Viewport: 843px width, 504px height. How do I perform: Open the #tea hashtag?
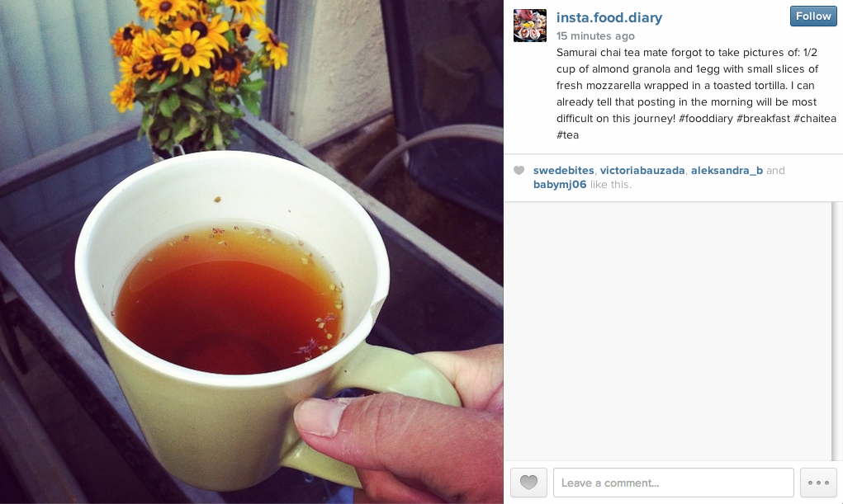point(568,134)
